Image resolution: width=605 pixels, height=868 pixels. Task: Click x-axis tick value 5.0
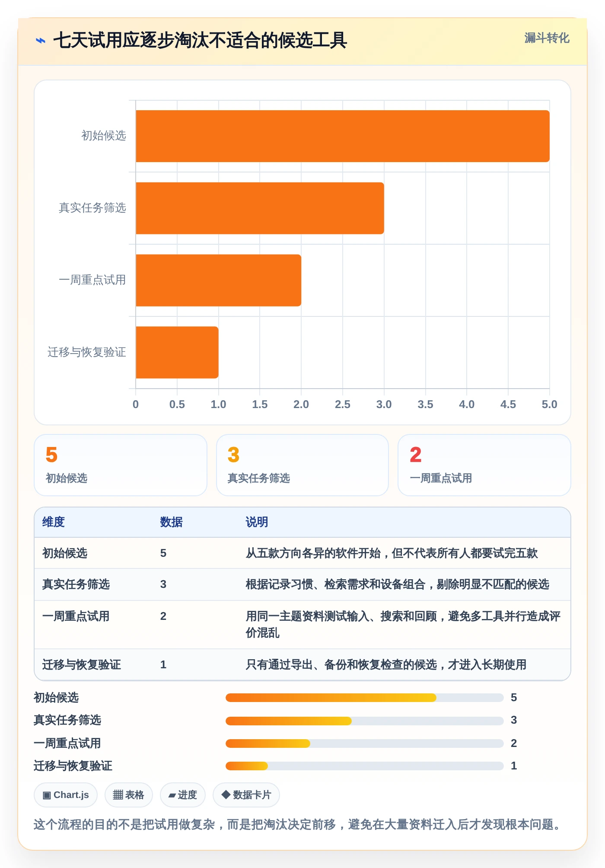[549, 405]
